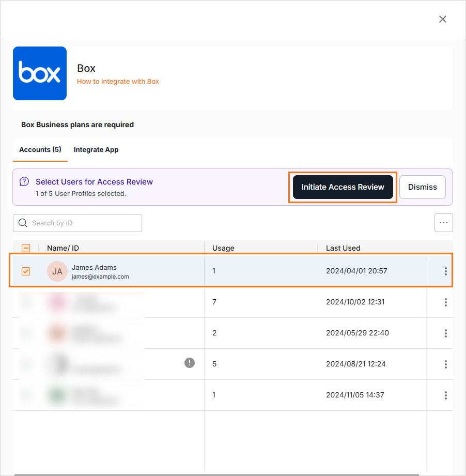The image size is (466, 476).
Task: Click the 2024/05/29 22:40 timestamp
Action: (x=358, y=333)
